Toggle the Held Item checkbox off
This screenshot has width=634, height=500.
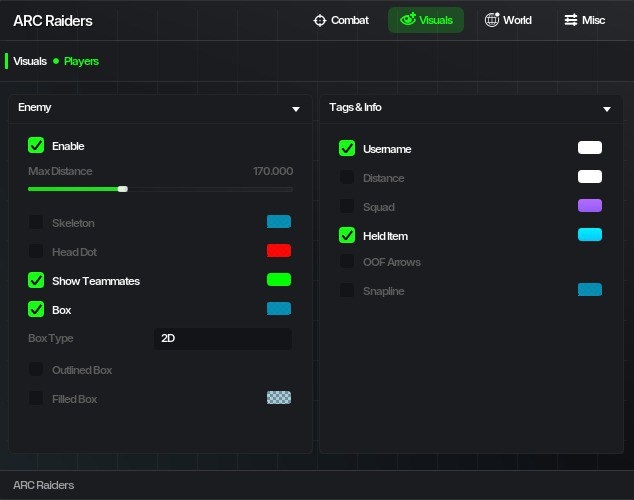[347, 236]
